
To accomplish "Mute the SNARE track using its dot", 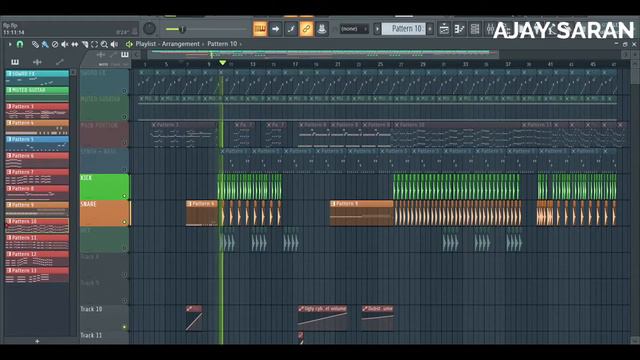I will pos(124,222).
